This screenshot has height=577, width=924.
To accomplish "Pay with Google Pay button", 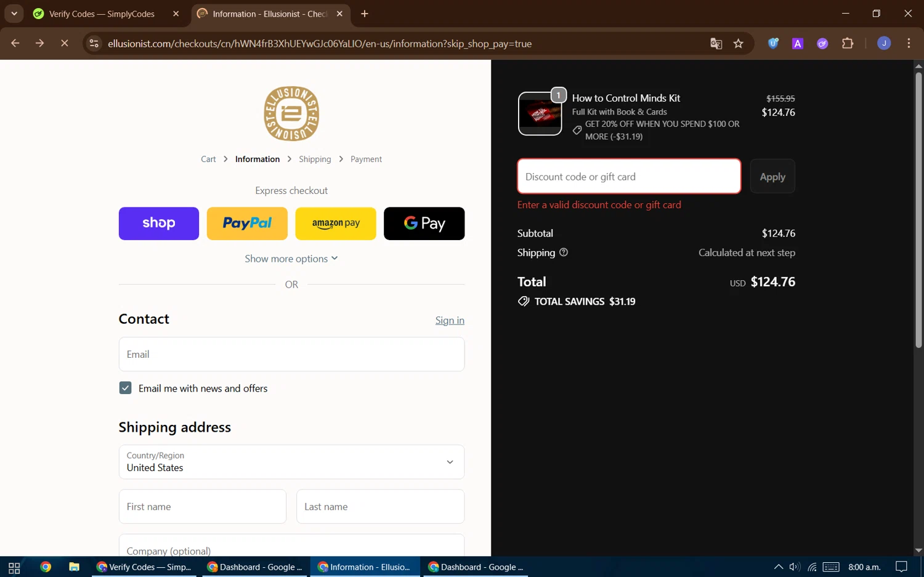I will point(424,224).
